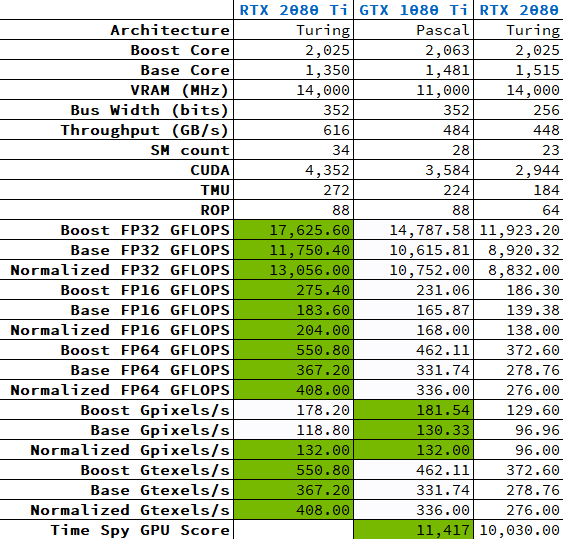
Task: Click the 272 TMU cell
Action: click(293, 190)
